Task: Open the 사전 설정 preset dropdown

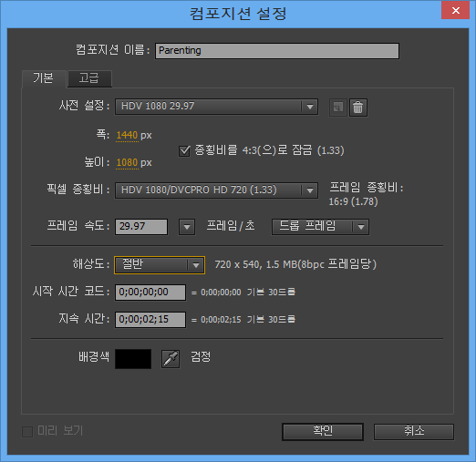Action: pyautogui.click(x=216, y=107)
